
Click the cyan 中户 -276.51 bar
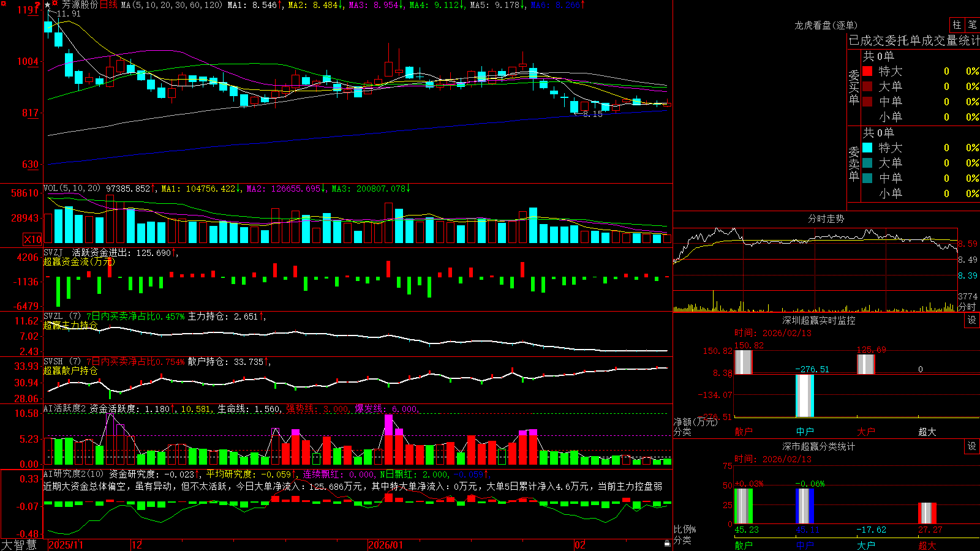(805, 395)
